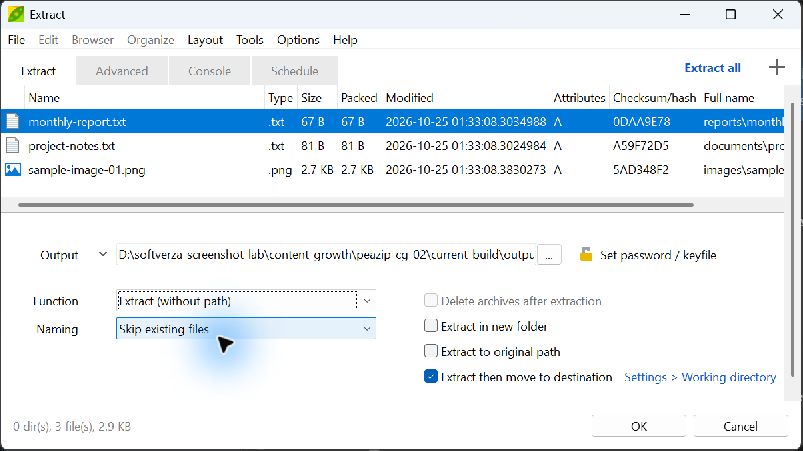Switch to the Console tab
The width and height of the screenshot is (803, 451).
click(x=209, y=71)
